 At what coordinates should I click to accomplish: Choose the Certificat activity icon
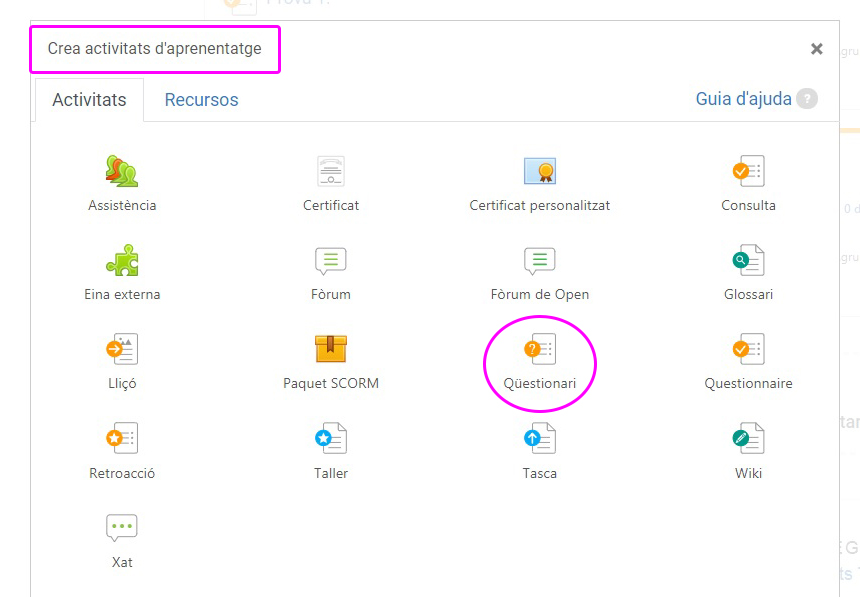tap(331, 171)
